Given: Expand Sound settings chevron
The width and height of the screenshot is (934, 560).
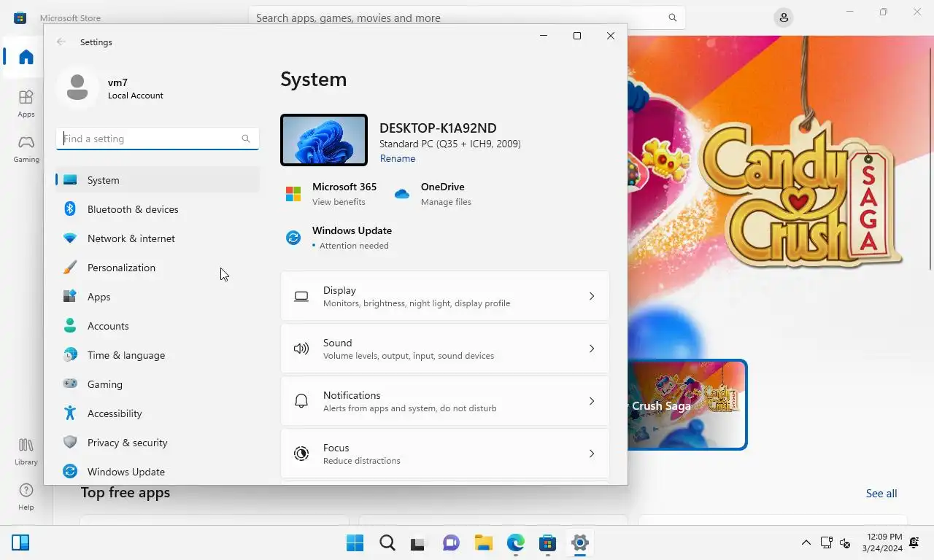Looking at the screenshot, I should coord(592,349).
